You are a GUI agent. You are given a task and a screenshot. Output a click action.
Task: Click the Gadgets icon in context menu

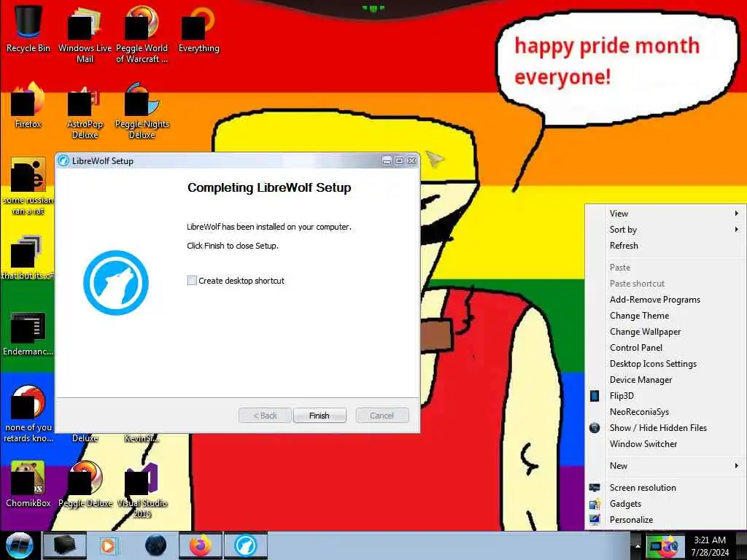click(x=595, y=504)
